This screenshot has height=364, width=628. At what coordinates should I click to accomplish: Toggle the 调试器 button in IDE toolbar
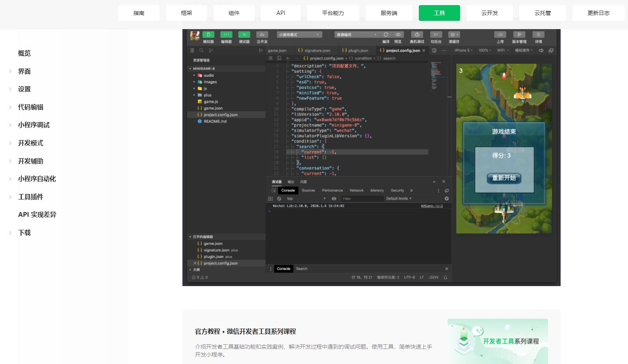(x=244, y=35)
